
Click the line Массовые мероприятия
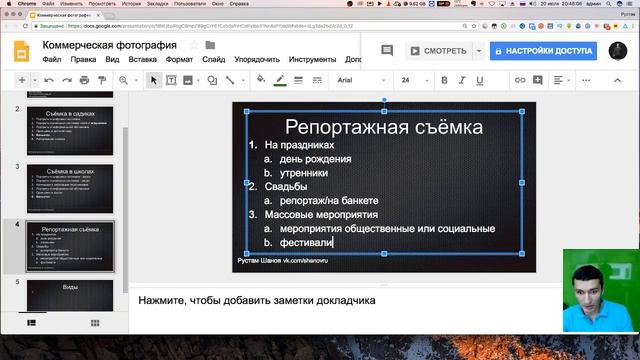(321, 215)
